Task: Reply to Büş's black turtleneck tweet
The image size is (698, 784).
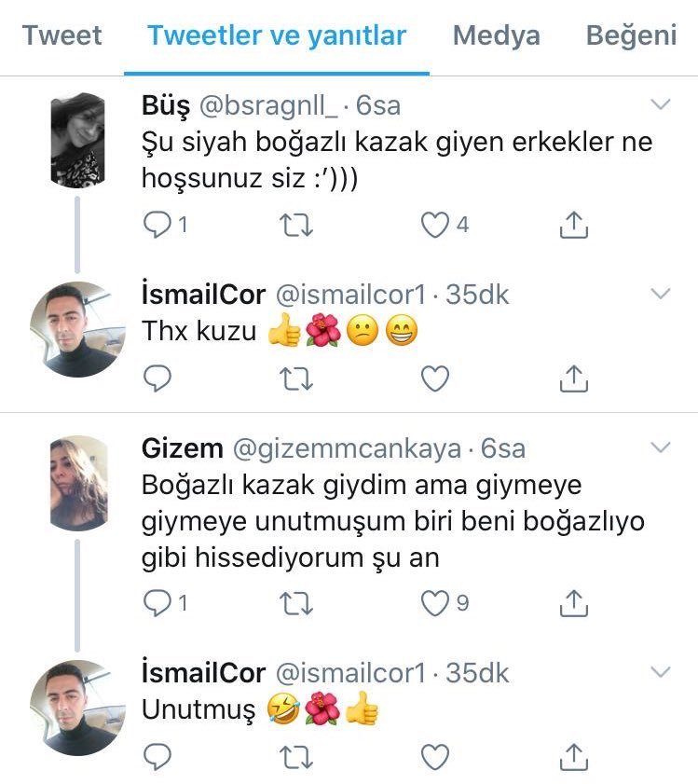Action: pyautogui.click(x=157, y=225)
